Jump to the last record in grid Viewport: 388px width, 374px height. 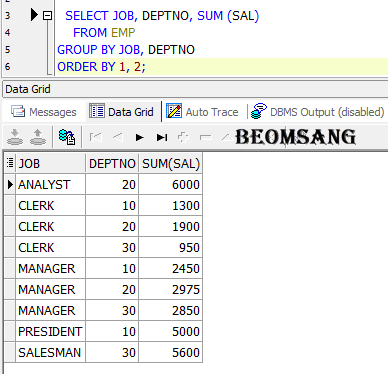click(162, 137)
